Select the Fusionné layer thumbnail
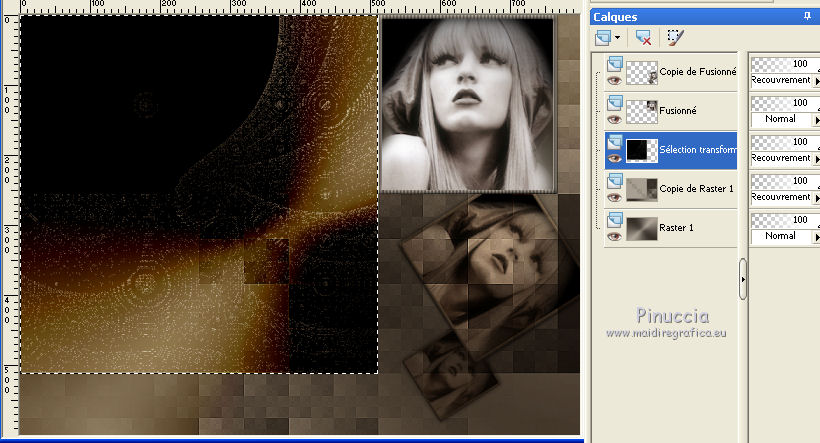Image resolution: width=820 pixels, height=443 pixels. click(x=642, y=112)
